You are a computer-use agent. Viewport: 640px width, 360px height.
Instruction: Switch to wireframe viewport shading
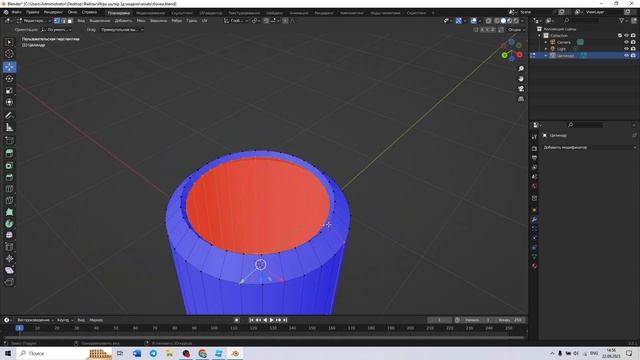497,20
